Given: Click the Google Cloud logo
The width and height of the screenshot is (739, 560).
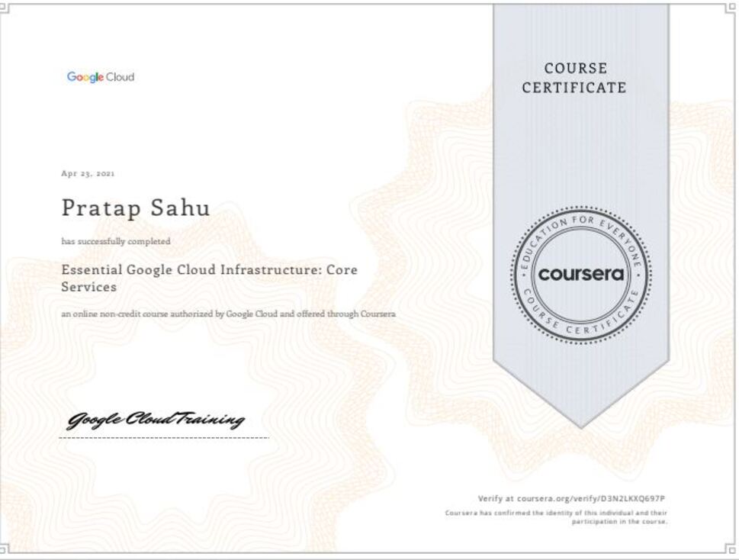Looking at the screenshot, I should pos(100,77).
